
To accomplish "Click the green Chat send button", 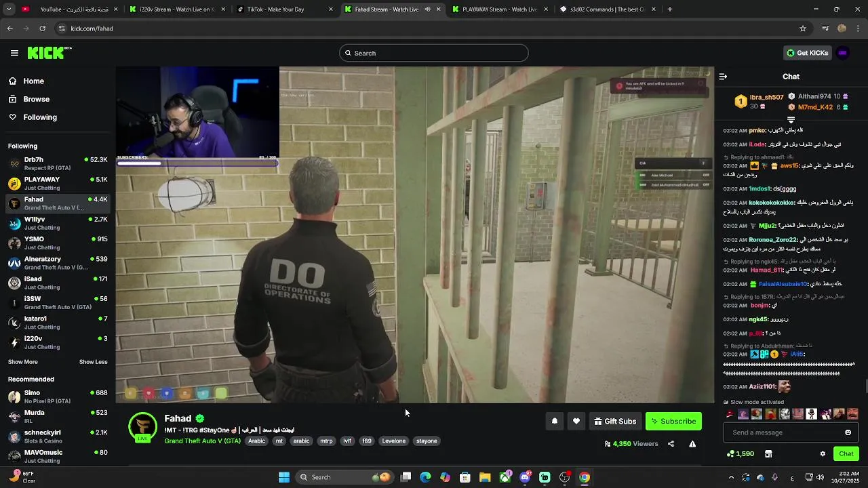I will click(846, 453).
